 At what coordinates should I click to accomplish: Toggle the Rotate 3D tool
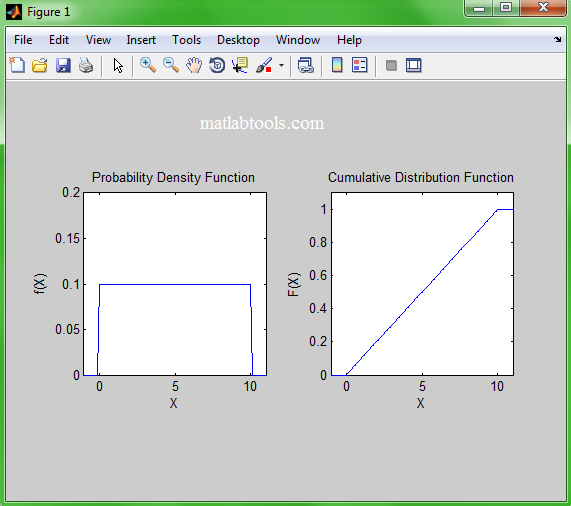[x=217, y=66]
